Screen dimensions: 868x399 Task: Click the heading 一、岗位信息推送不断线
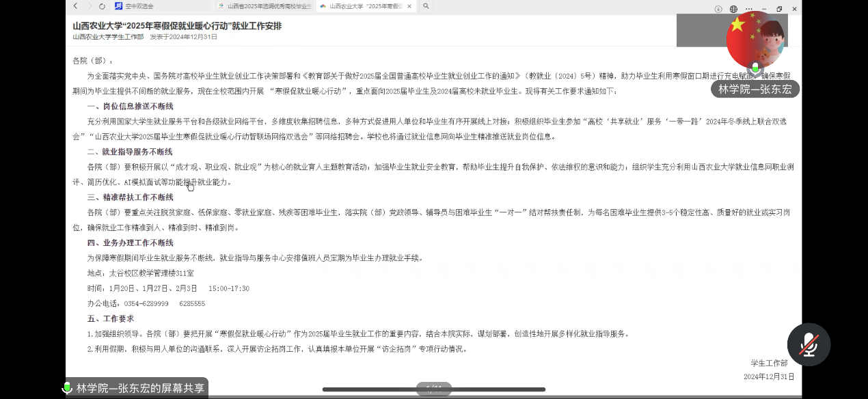[x=130, y=106]
